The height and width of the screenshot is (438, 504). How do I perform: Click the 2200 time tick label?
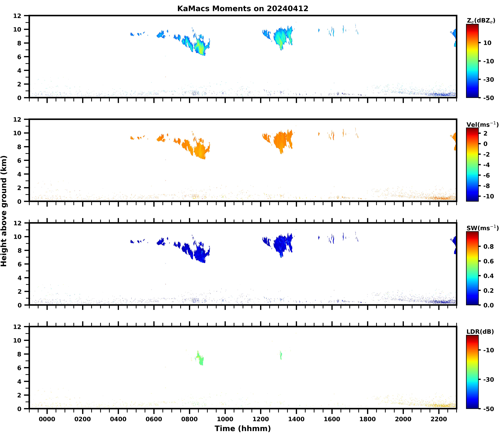tap(439, 419)
